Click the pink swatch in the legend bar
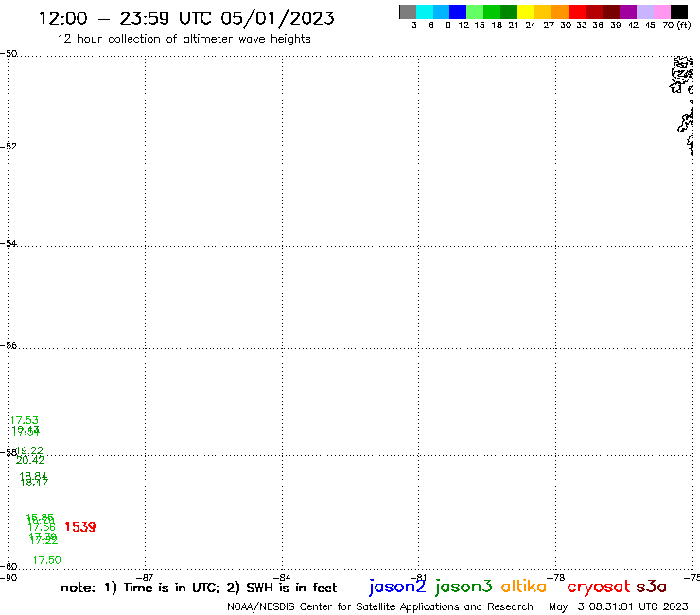This screenshot has width=700, height=615. coord(662,12)
